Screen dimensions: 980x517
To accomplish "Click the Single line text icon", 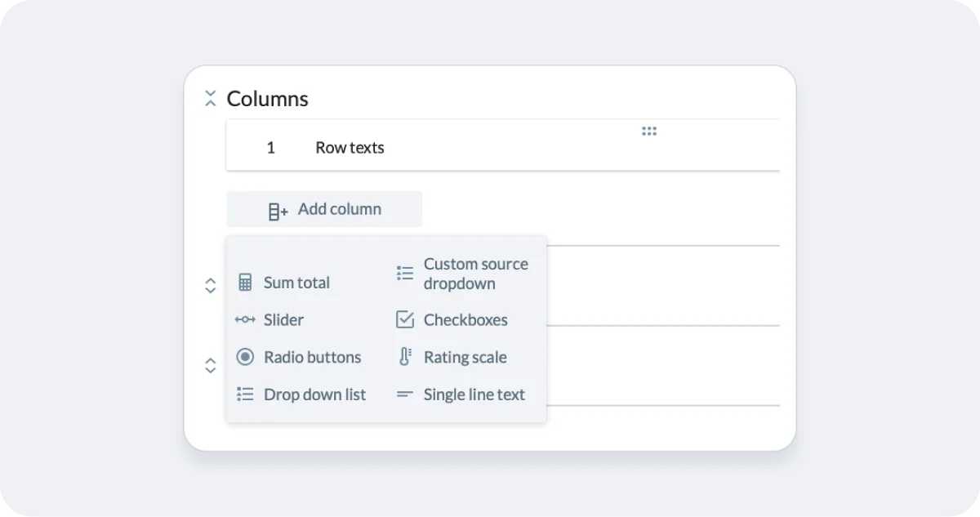I will (x=403, y=394).
